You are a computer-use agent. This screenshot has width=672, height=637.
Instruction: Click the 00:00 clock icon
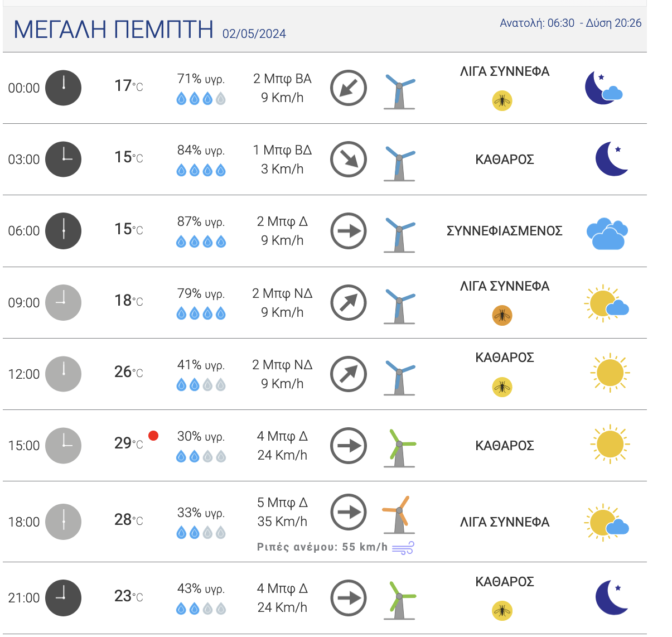pos(63,88)
